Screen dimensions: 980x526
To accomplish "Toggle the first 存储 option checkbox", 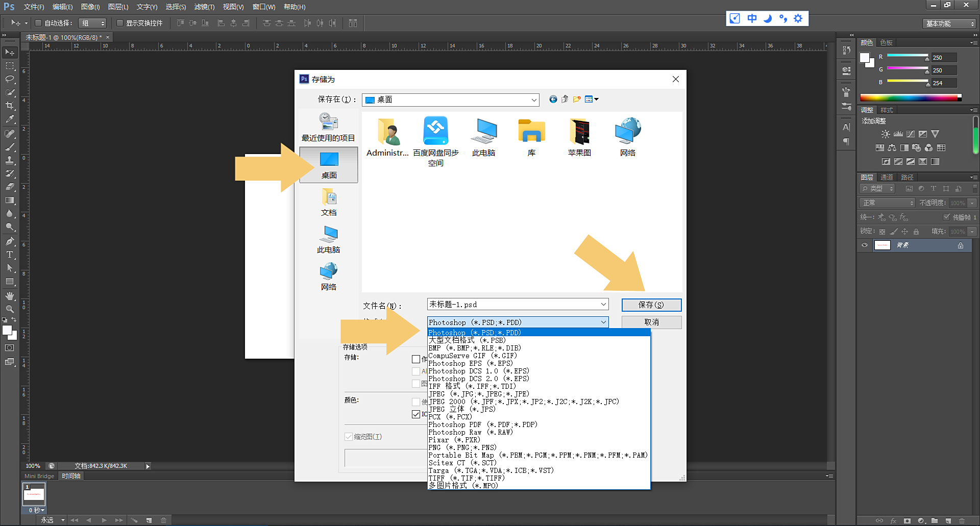I will click(x=416, y=359).
